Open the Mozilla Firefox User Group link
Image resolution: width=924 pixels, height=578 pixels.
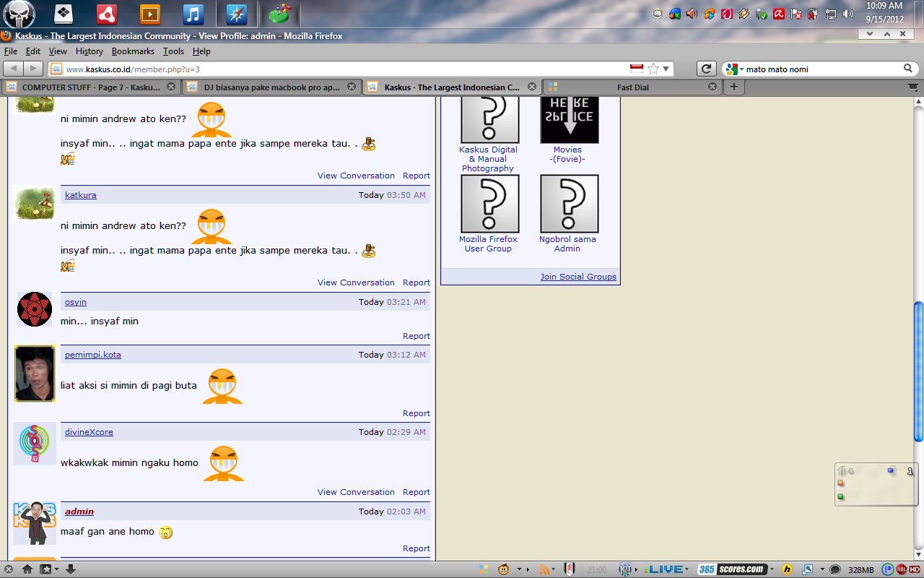coord(489,243)
